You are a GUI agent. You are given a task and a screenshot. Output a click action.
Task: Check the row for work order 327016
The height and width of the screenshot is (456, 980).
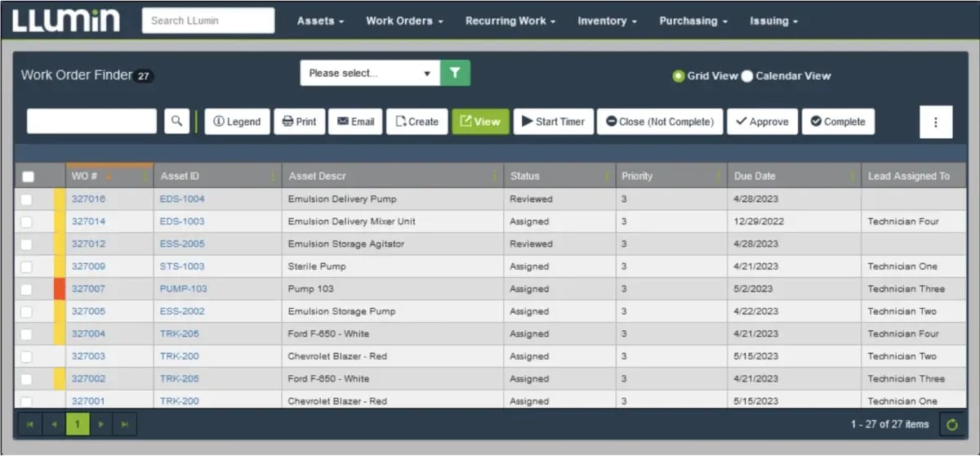27,199
